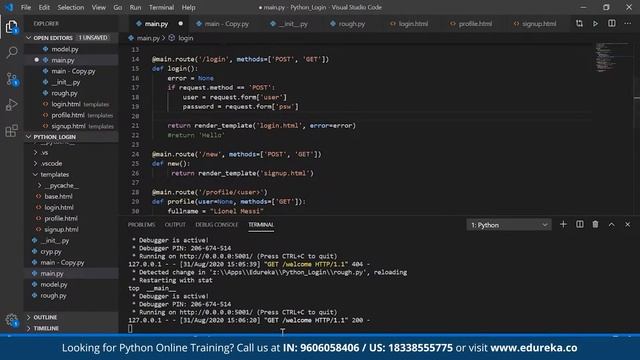This screenshot has height=360, width=640.
Task: Open the Go menu
Action: [118, 7]
